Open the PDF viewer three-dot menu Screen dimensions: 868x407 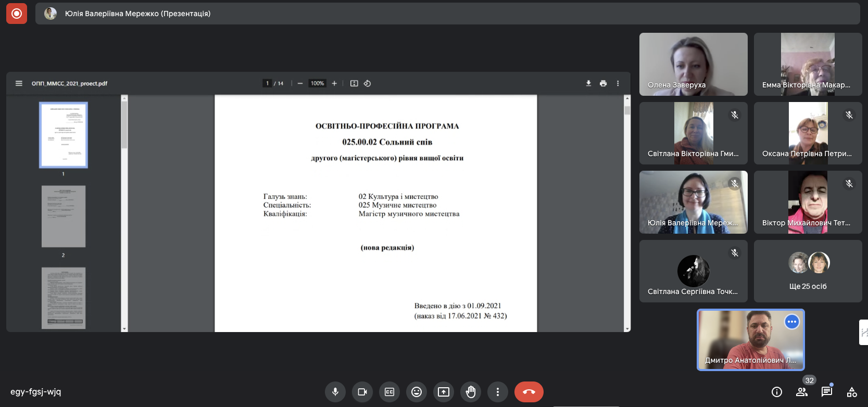(618, 83)
